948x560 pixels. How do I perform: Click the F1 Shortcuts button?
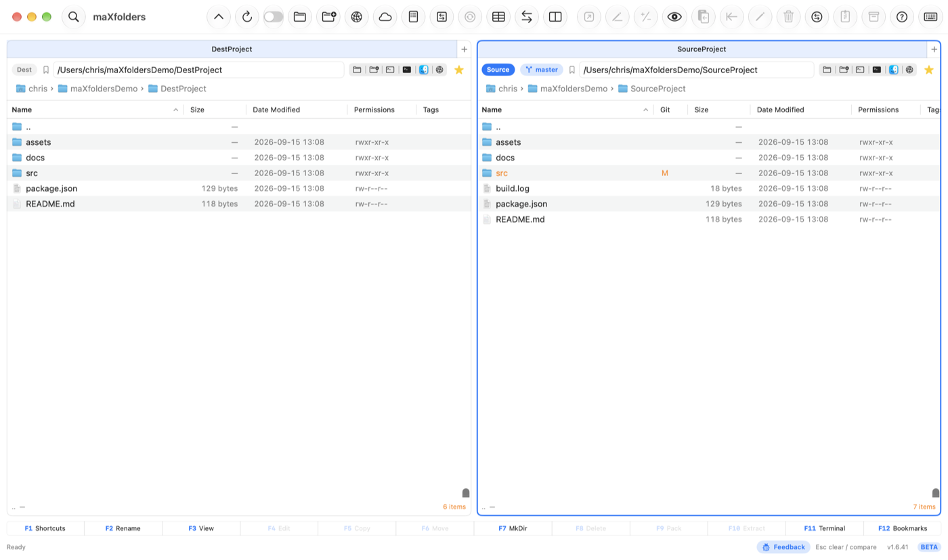pyautogui.click(x=45, y=528)
